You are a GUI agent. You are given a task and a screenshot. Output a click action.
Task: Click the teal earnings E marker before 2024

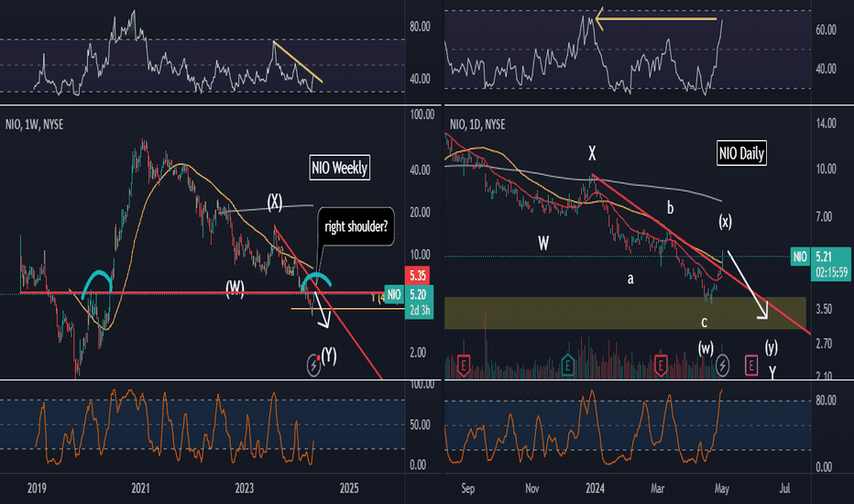click(x=567, y=365)
